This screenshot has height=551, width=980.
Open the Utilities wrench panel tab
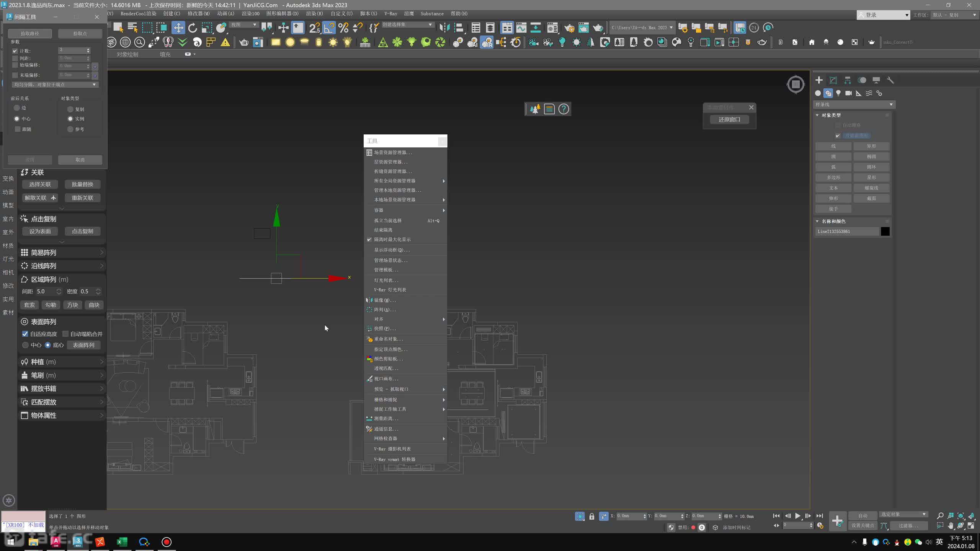890,80
